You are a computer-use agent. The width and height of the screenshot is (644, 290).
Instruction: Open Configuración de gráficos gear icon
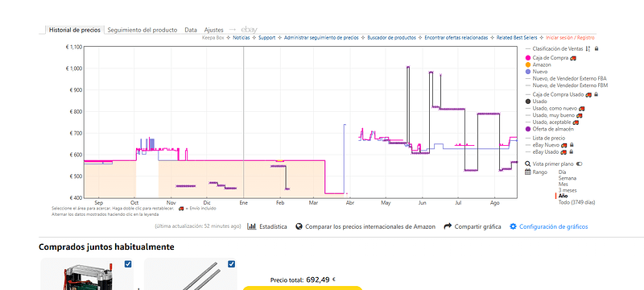[513, 226]
